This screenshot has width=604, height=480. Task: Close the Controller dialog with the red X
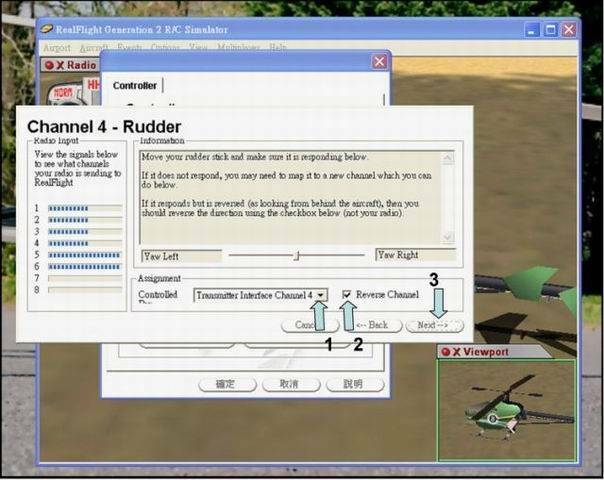tap(379, 62)
